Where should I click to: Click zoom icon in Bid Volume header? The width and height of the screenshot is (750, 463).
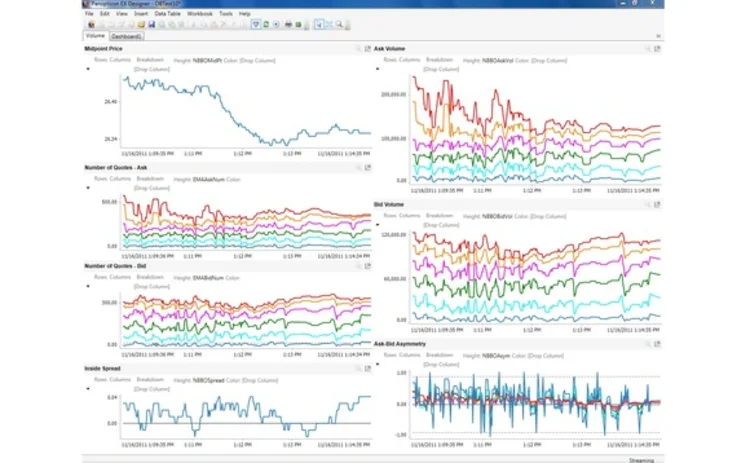click(x=648, y=204)
